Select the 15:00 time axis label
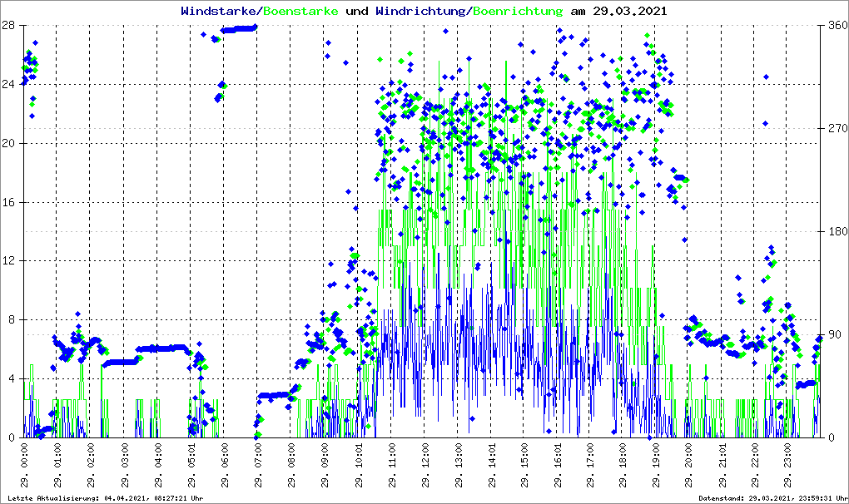The image size is (849, 504). [x=524, y=467]
